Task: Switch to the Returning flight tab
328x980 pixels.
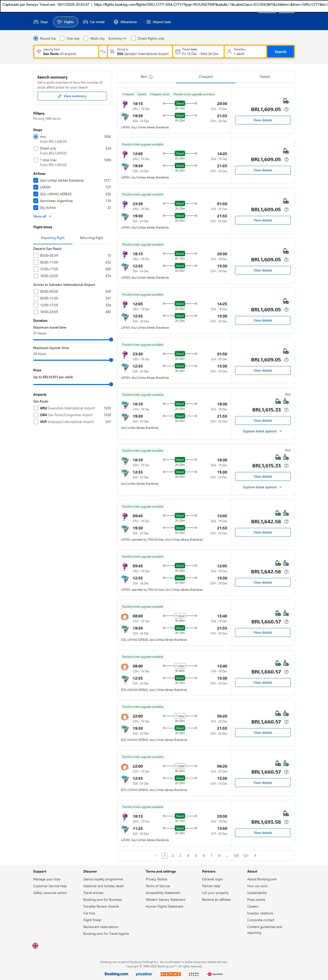Action: [x=91, y=238]
